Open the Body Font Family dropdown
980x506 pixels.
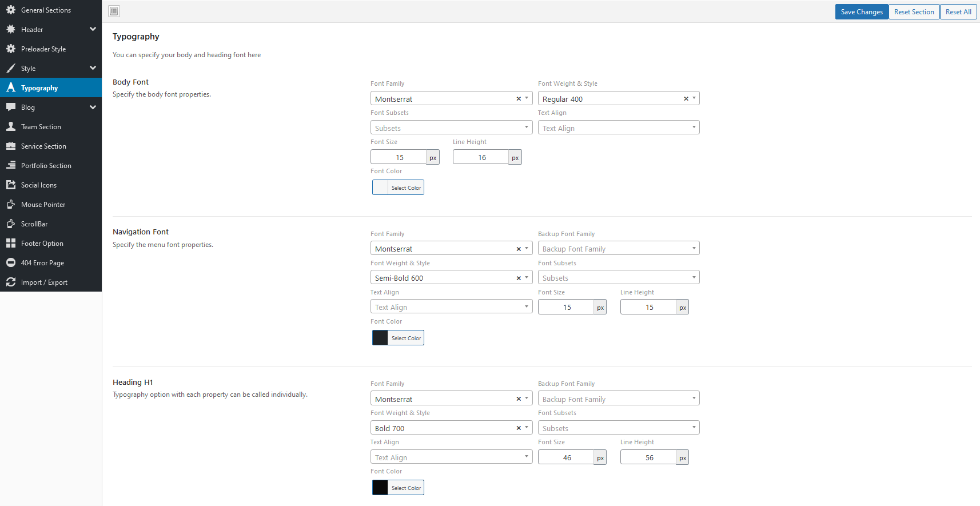[451, 98]
